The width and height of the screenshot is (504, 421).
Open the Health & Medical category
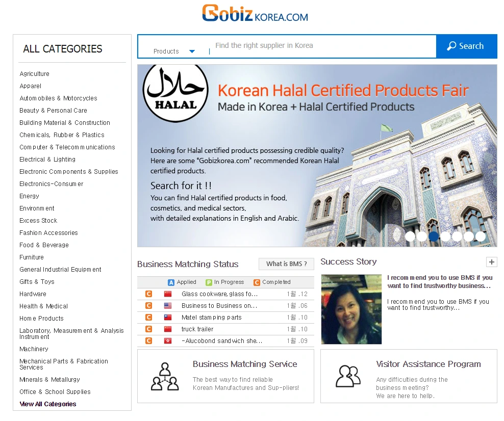click(x=43, y=306)
